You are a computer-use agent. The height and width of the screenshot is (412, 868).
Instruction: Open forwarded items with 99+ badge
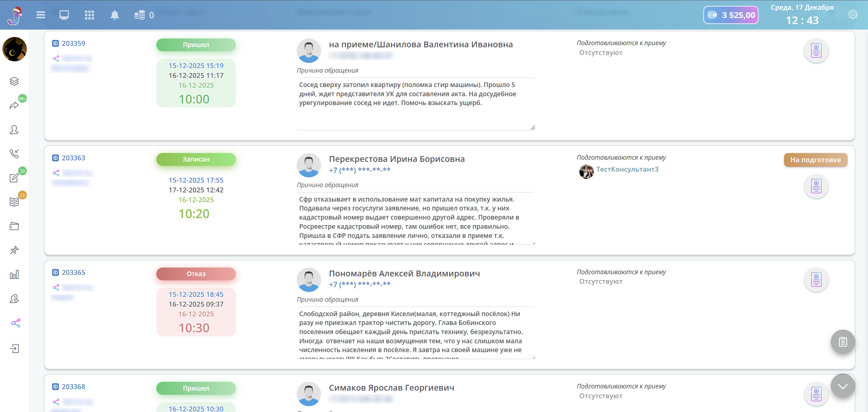(x=14, y=106)
